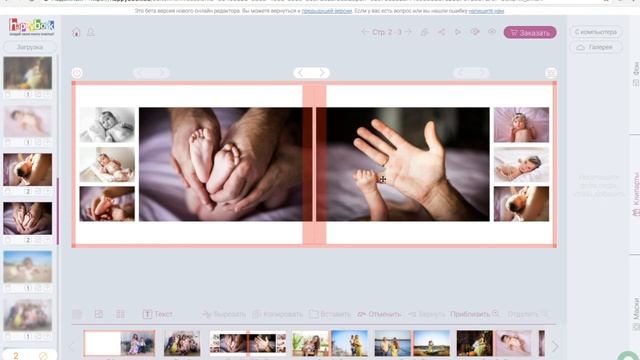640x360 pixels.
Task: Select the large baby feet in hands photo
Action: 225,164
